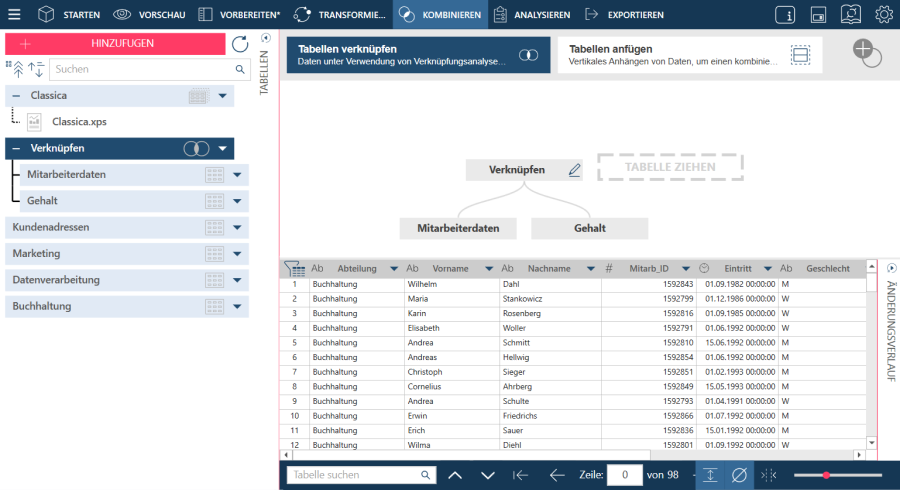Open the settings gear icon
This screenshot has height=490, width=900.
[x=884, y=15]
